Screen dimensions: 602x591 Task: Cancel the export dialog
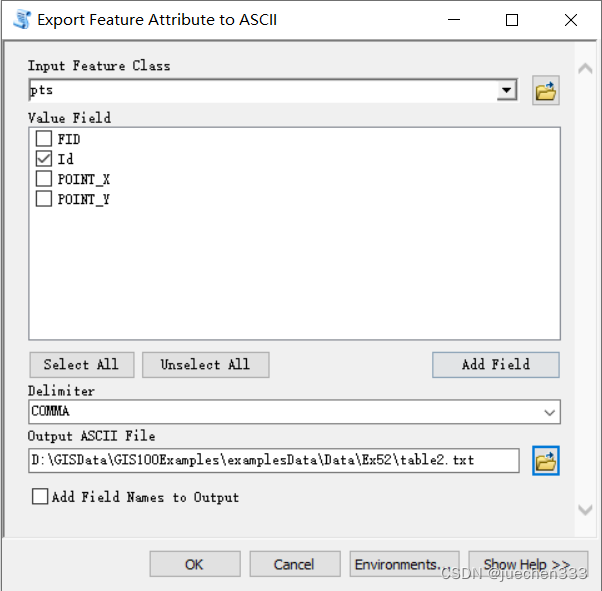coord(294,564)
